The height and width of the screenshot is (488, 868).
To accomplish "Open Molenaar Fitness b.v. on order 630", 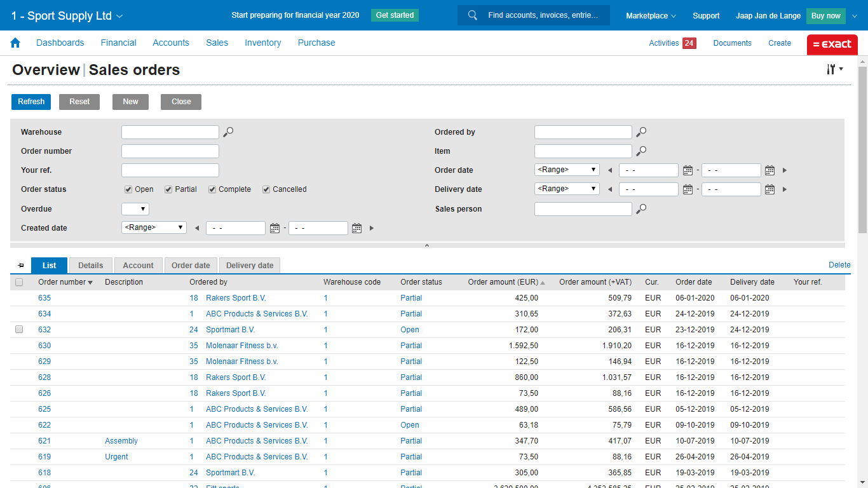I will (242, 346).
